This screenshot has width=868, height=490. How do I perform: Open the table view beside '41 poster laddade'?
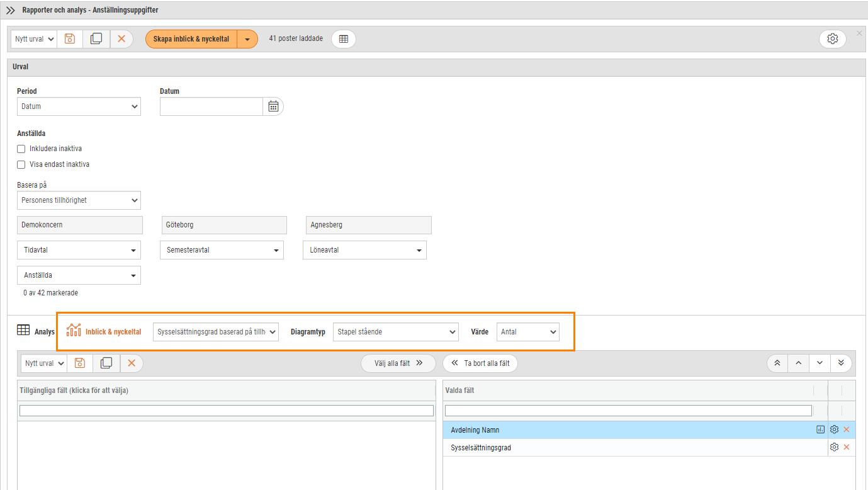point(344,39)
